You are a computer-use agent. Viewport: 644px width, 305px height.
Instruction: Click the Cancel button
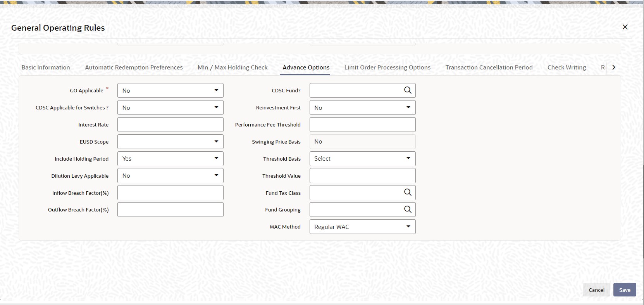tap(596, 290)
